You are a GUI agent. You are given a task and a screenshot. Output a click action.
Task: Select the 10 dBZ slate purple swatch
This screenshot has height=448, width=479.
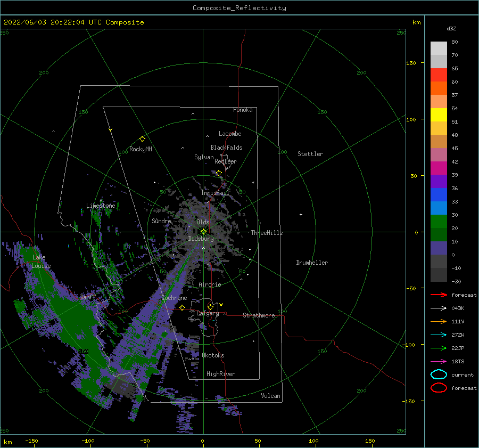click(x=439, y=248)
